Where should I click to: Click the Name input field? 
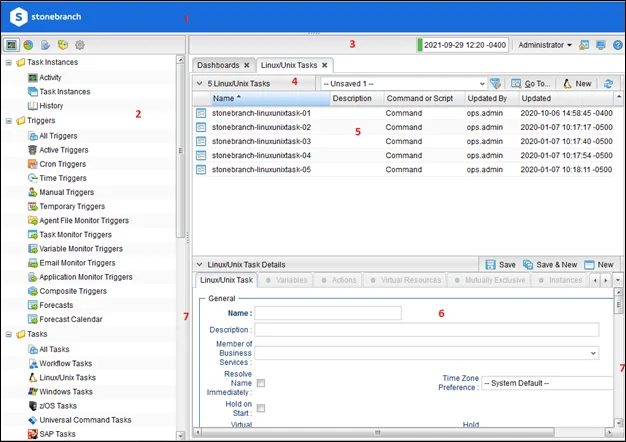328,313
